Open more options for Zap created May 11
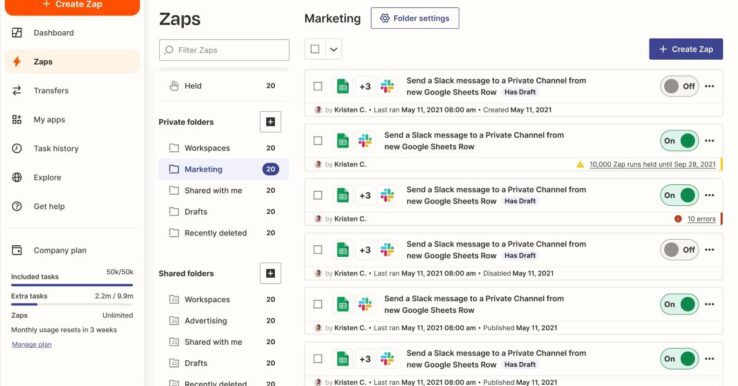 tap(709, 86)
